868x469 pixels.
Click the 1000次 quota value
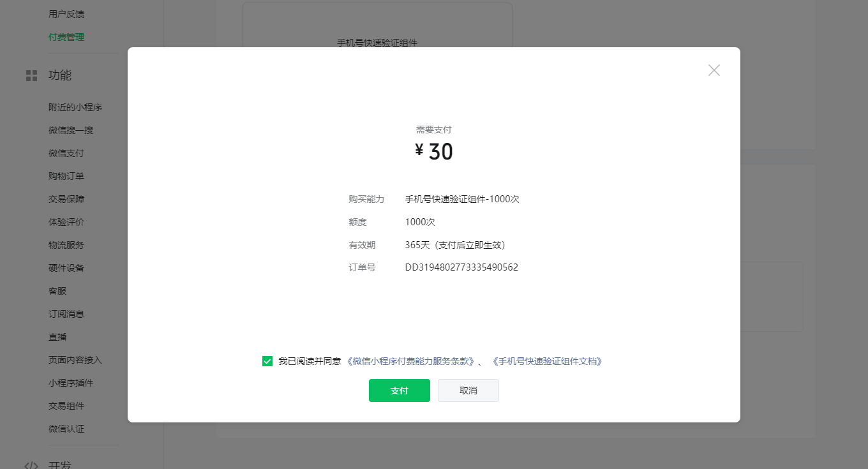[420, 222]
